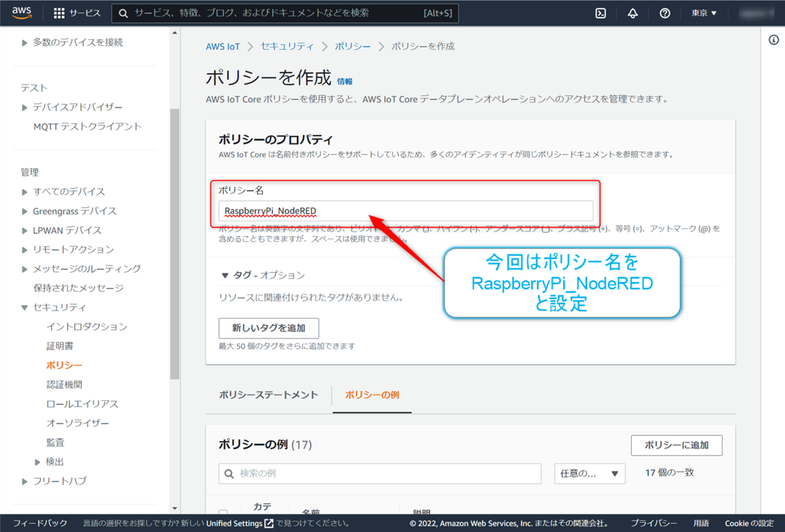Open イントロダクション under security
This screenshot has width=785, height=532.
click(x=87, y=327)
